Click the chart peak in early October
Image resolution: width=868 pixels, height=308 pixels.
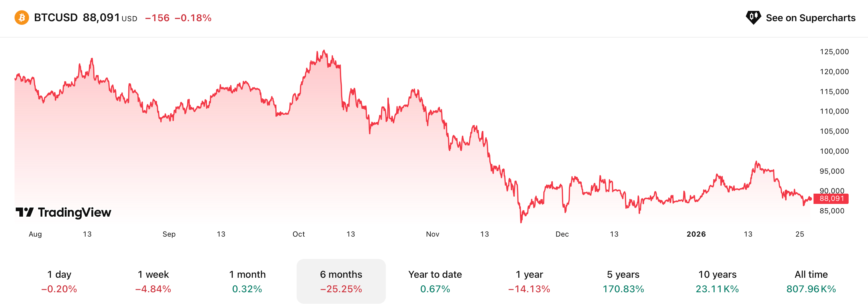pyautogui.click(x=324, y=51)
